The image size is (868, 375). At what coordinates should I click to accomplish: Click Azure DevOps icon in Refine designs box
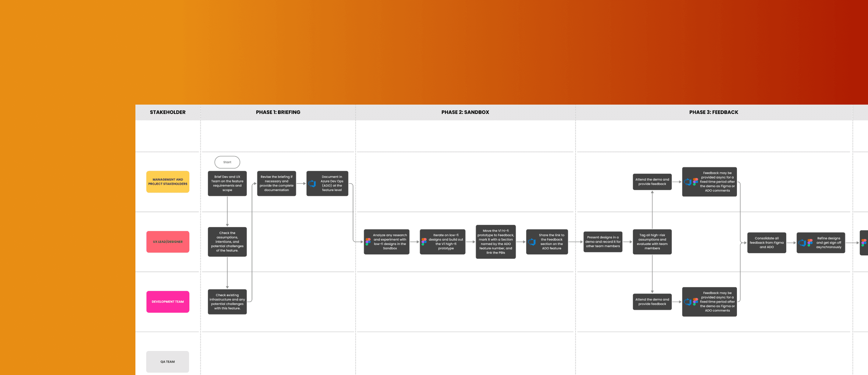802,243
